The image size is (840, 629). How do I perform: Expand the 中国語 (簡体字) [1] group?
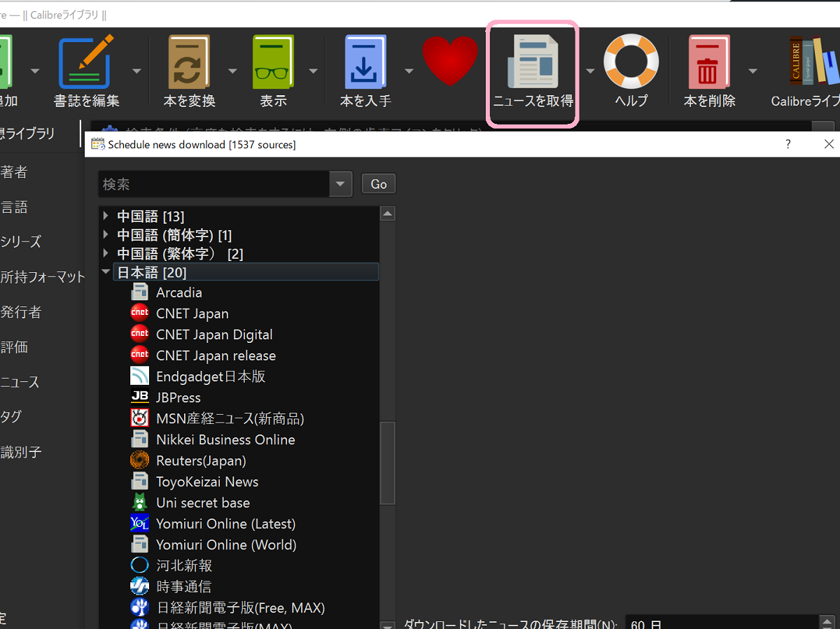(106, 234)
